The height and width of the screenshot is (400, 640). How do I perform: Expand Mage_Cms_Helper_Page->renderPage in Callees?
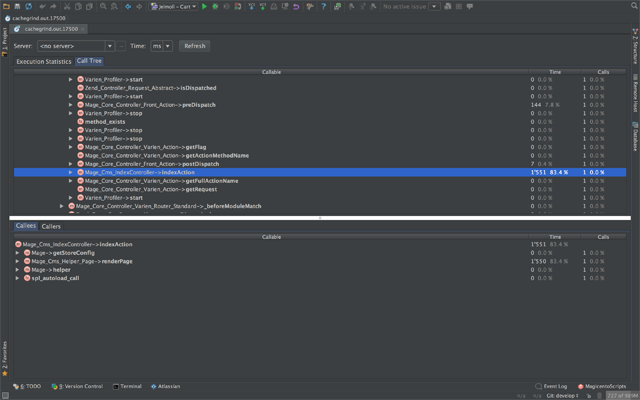[x=17, y=261]
